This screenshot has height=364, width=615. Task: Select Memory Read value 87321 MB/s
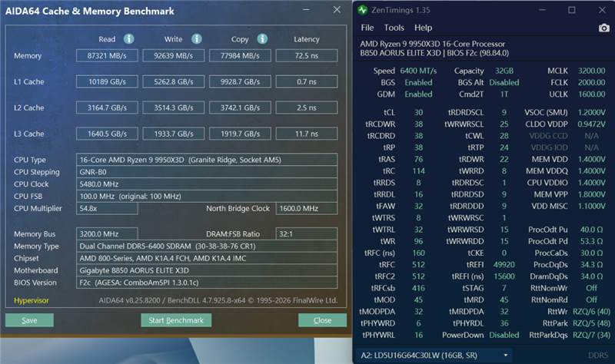pos(107,55)
